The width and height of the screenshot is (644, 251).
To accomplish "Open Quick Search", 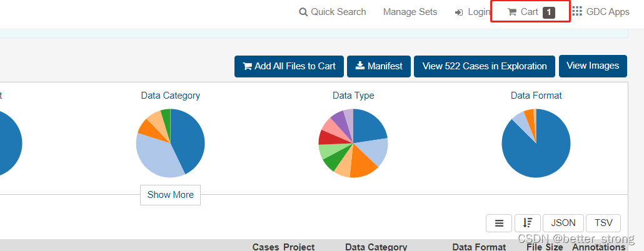I will [x=332, y=12].
